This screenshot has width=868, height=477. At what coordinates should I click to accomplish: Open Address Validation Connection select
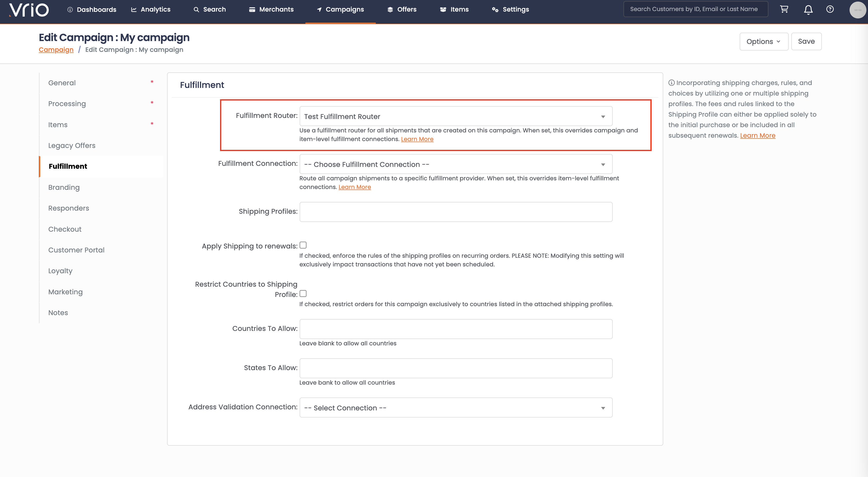pyautogui.click(x=456, y=408)
